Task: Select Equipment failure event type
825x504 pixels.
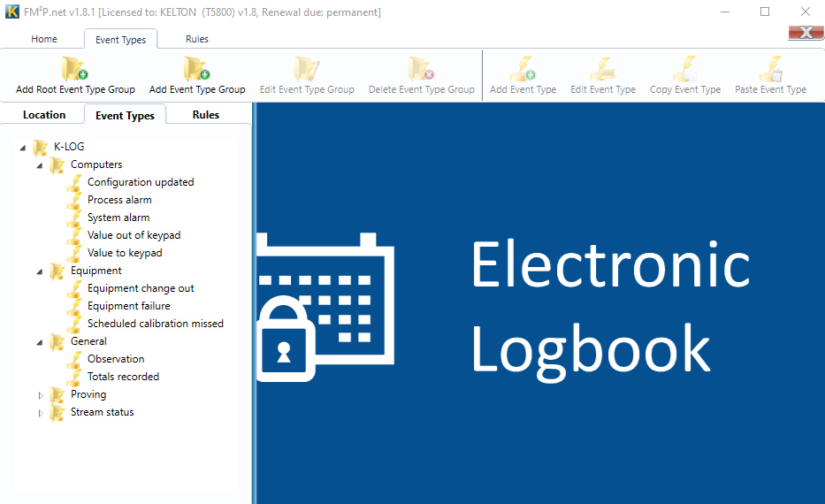Action: (x=129, y=306)
